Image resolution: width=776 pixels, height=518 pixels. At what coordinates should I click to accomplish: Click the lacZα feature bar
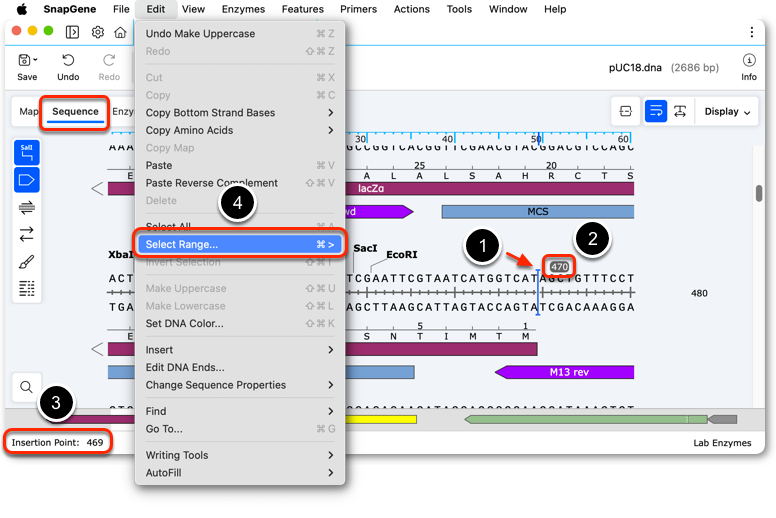click(x=490, y=188)
